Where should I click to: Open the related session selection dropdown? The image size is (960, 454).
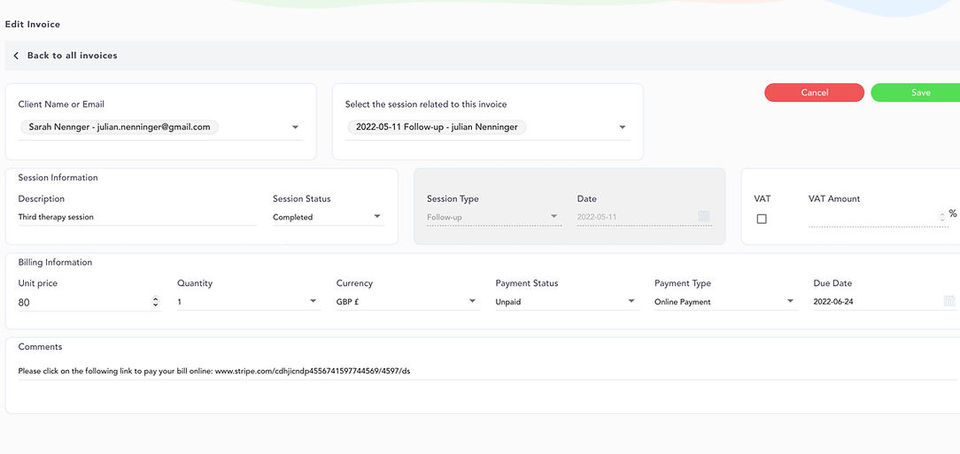622,128
